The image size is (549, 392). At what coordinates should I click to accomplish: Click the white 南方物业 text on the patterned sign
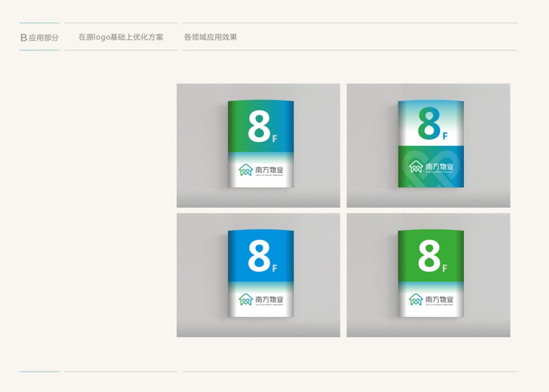[439, 166]
